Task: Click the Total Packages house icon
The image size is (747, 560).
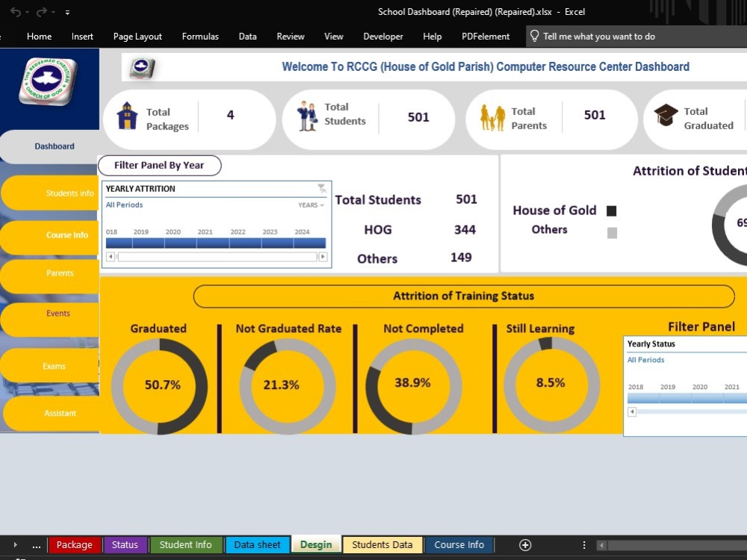Action: (x=127, y=116)
